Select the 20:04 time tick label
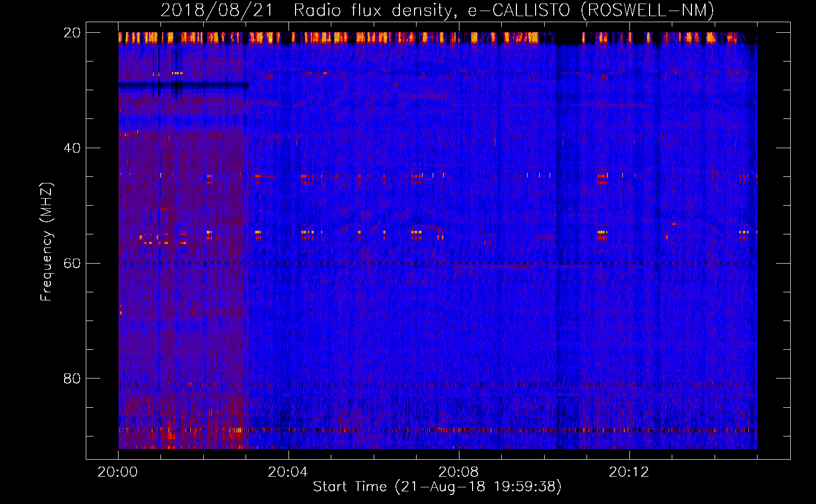Image resolution: width=816 pixels, height=504 pixels. (x=288, y=472)
